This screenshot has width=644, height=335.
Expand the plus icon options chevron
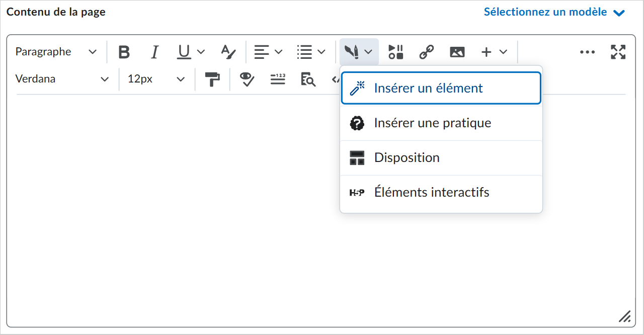503,52
